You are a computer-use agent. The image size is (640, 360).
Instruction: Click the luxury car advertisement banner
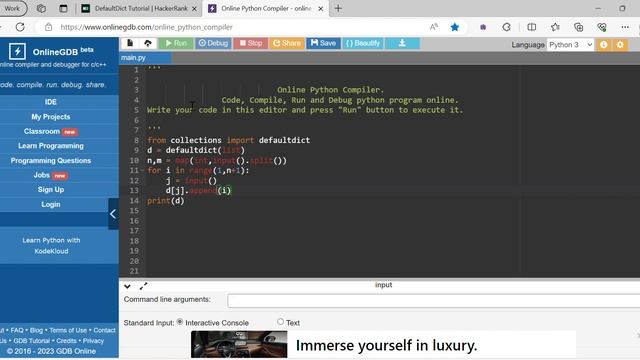coord(383,344)
